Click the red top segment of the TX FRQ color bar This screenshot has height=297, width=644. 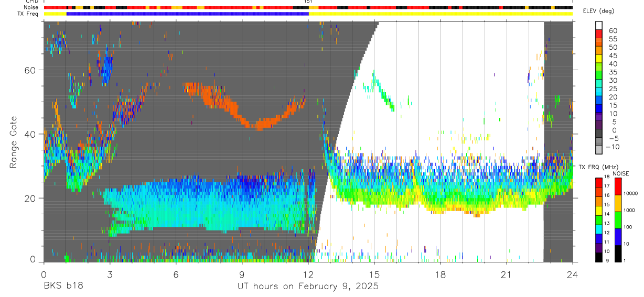[x=599, y=182]
